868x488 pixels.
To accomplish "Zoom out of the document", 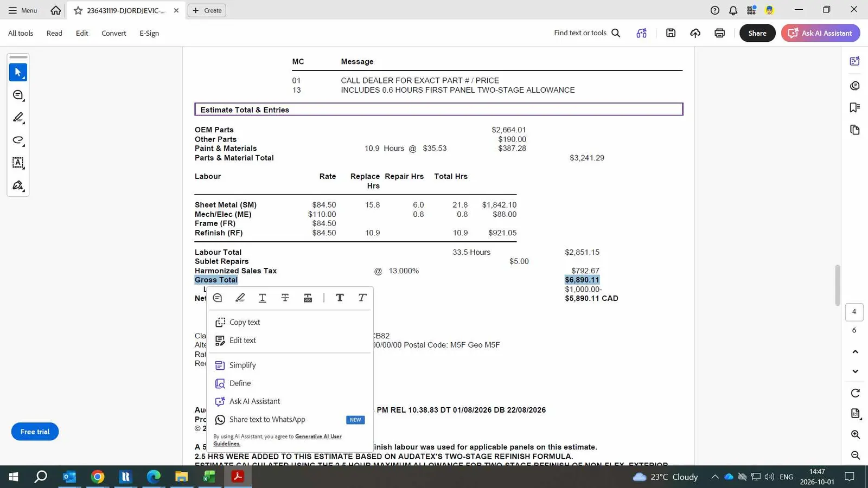I will [x=855, y=455].
